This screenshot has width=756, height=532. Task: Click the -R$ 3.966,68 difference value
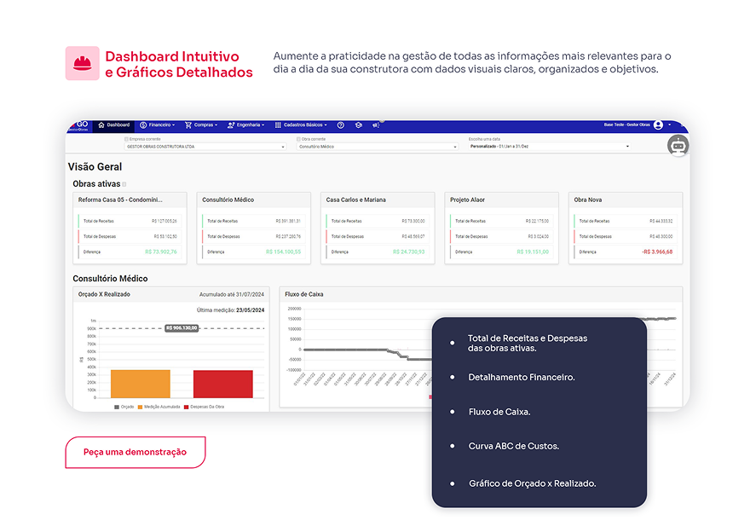[657, 252]
